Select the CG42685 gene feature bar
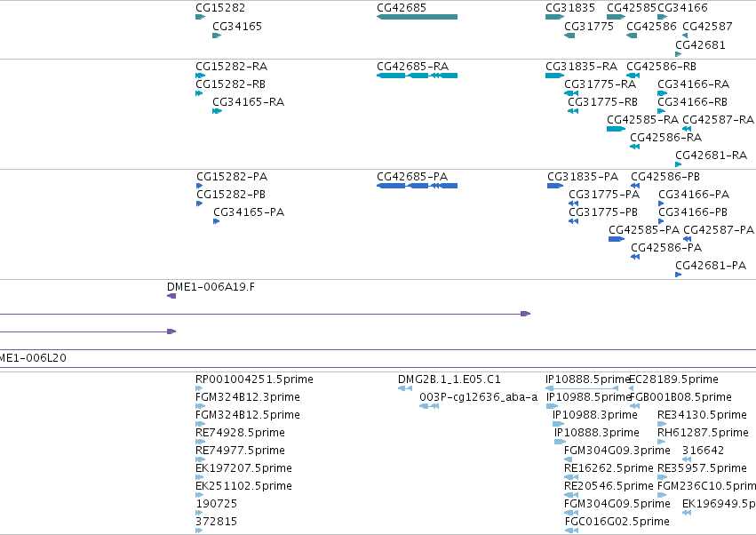The width and height of the screenshot is (756, 535). pyautogui.click(x=417, y=17)
